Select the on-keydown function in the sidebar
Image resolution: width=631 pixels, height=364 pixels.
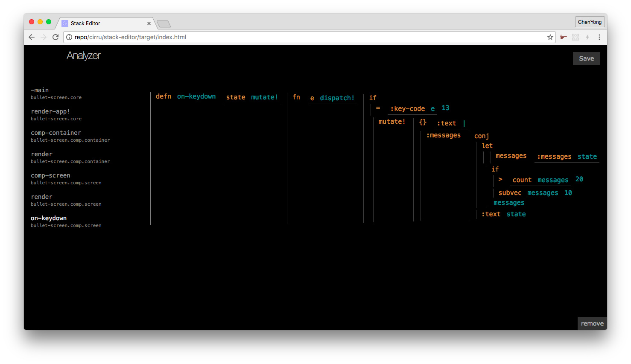tap(49, 218)
